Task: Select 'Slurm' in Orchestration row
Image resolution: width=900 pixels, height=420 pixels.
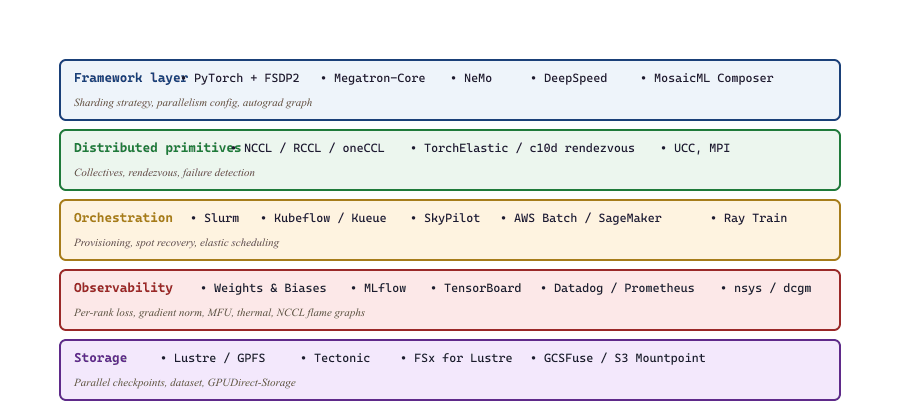Action: [222, 218]
